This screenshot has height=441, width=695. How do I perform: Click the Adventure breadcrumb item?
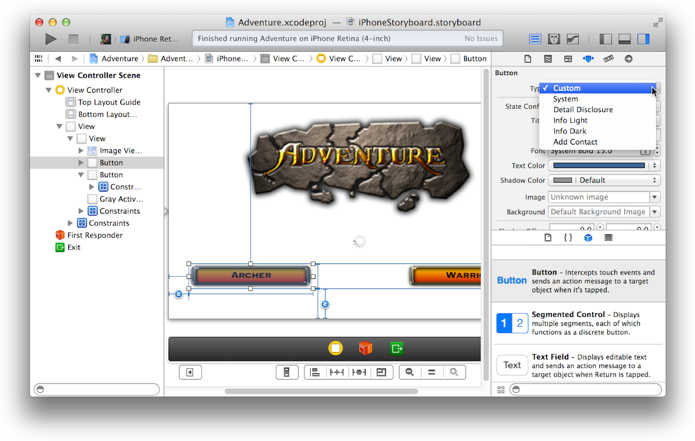point(114,59)
